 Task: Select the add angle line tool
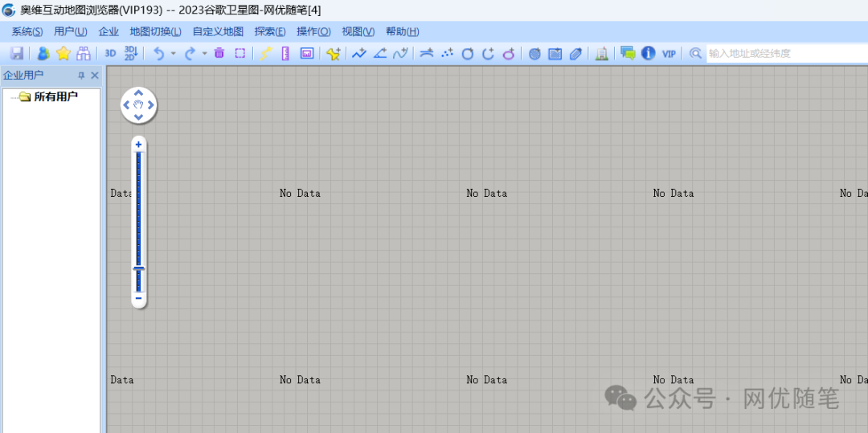[x=379, y=53]
